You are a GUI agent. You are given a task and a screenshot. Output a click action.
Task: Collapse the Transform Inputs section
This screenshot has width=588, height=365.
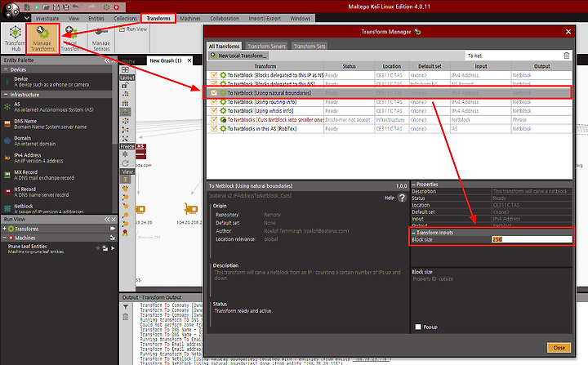(414, 233)
